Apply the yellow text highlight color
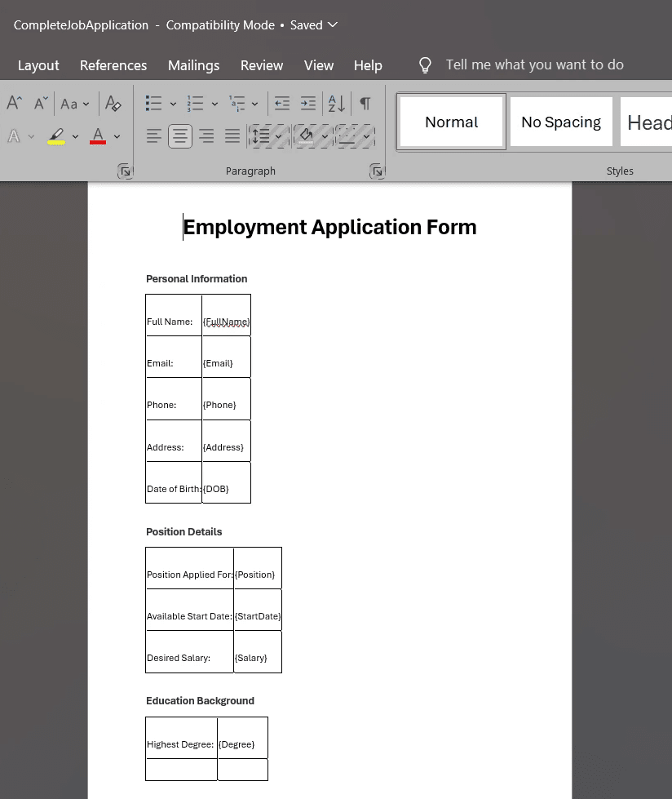The image size is (672, 799). (x=56, y=136)
